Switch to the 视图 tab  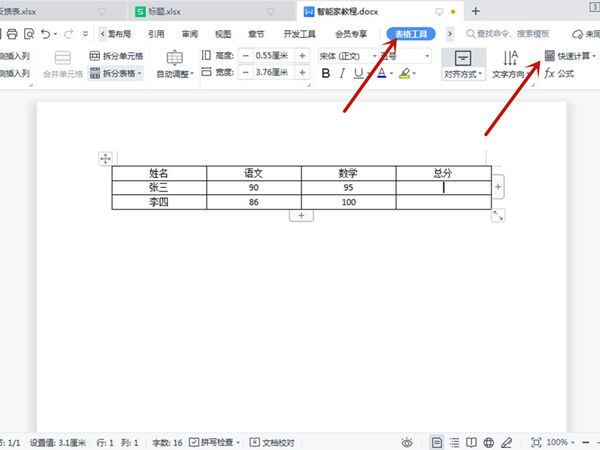(x=223, y=34)
